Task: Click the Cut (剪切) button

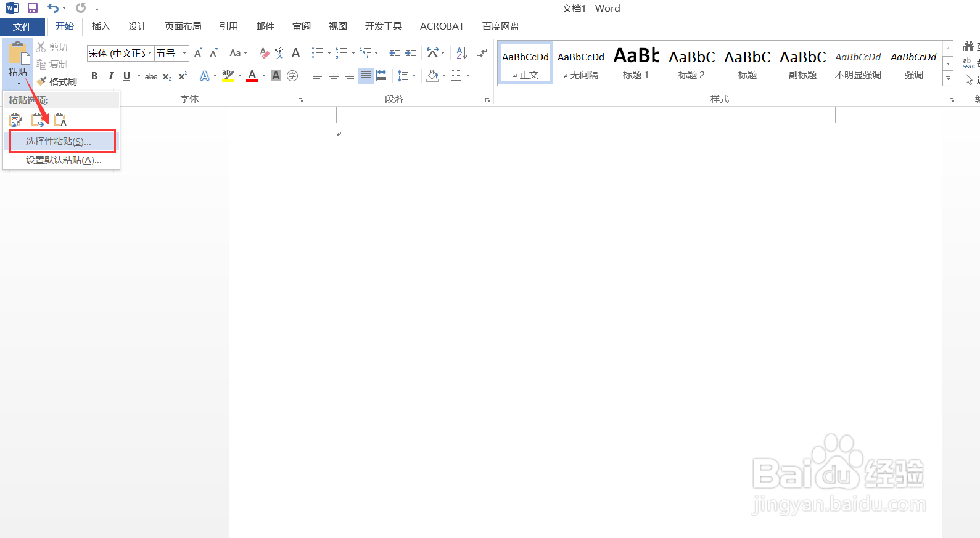Action: pyautogui.click(x=52, y=47)
